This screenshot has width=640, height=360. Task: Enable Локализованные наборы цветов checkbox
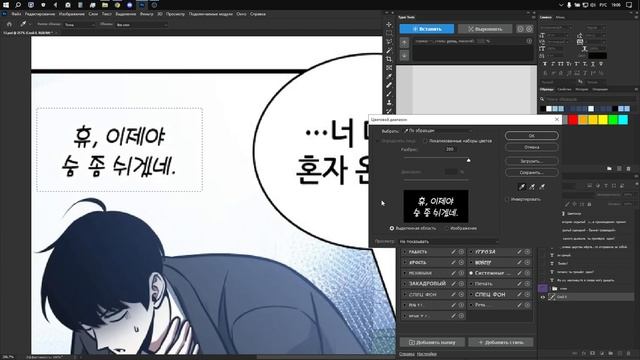(425, 141)
